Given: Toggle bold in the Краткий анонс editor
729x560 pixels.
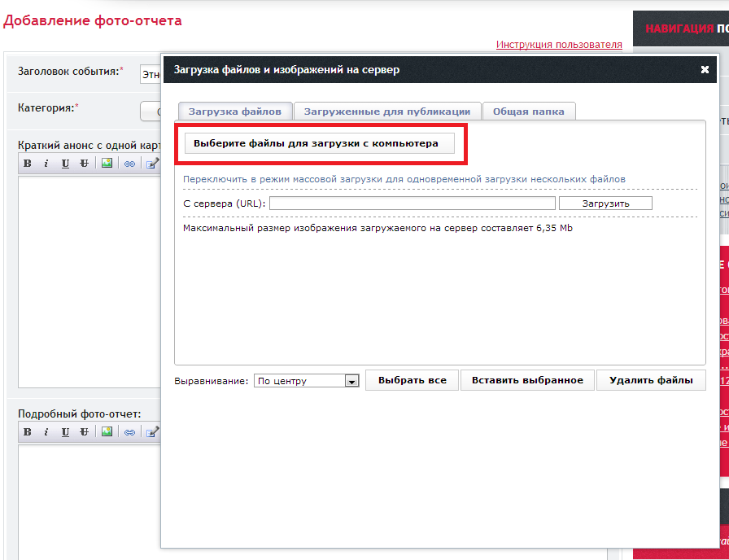Looking at the screenshot, I should coord(28,163).
